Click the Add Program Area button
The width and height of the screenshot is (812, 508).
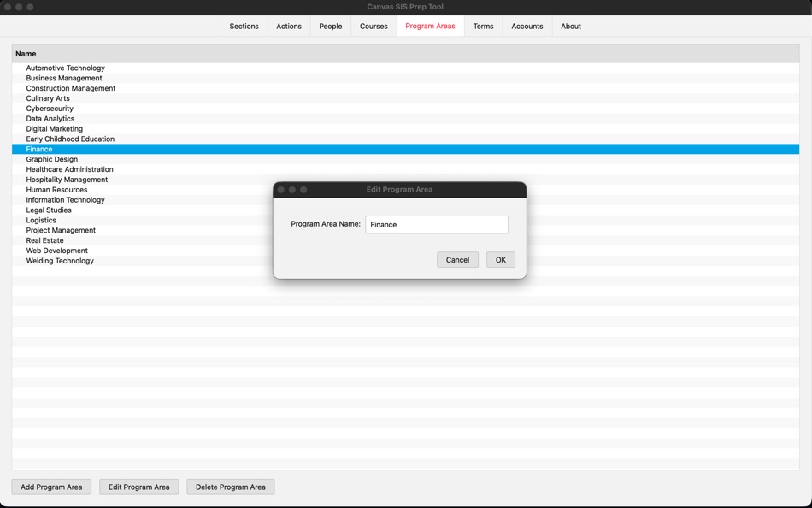(51, 487)
